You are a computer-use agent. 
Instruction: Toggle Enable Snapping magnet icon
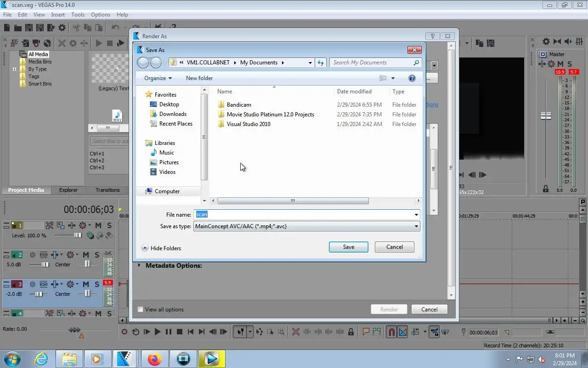click(x=391, y=332)
